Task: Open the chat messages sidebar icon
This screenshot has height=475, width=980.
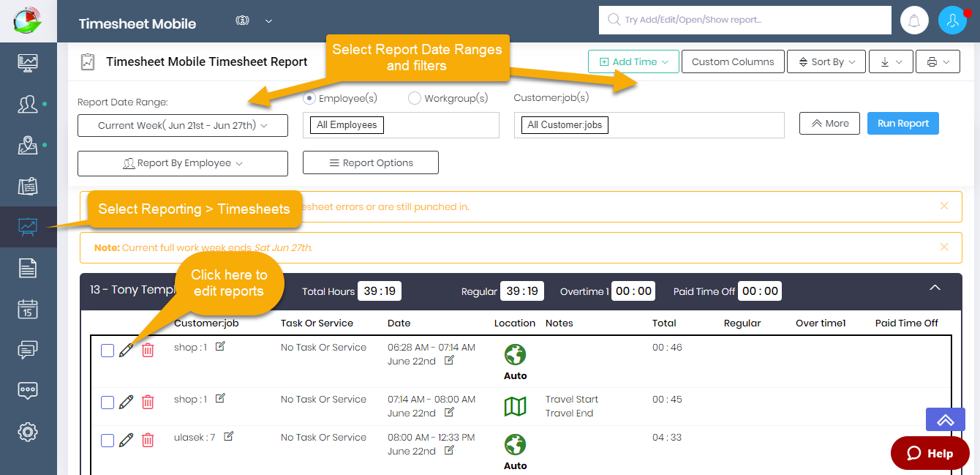Action: click(28, 350)
